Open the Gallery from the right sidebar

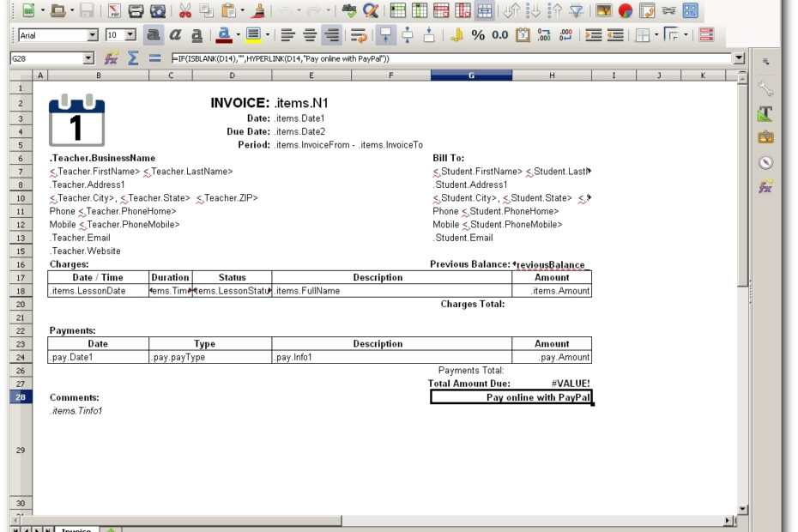pyautogui.click(x=766, y=136)
